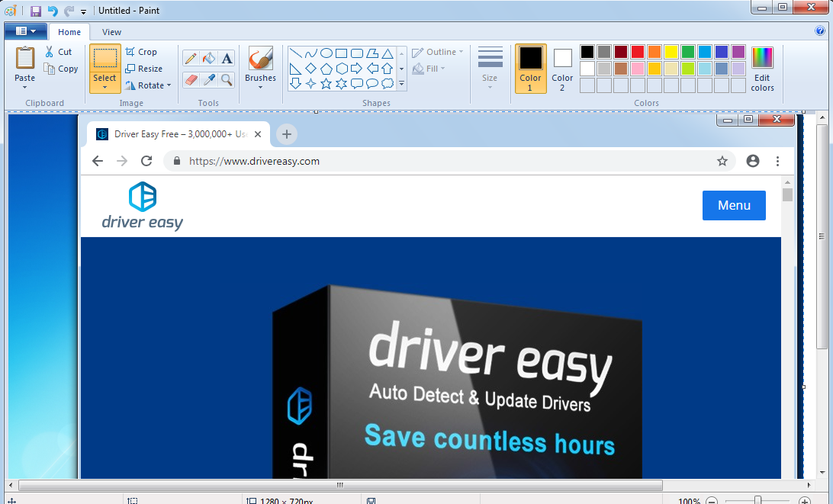
Task: Pick the pink color swatch
Action: 638,69
